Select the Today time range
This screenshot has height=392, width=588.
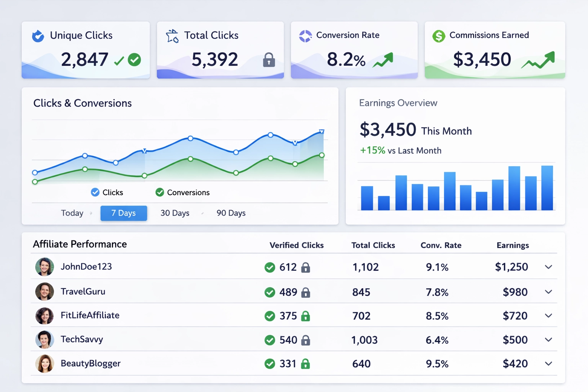pyautogui.click(x=72, y=213)
